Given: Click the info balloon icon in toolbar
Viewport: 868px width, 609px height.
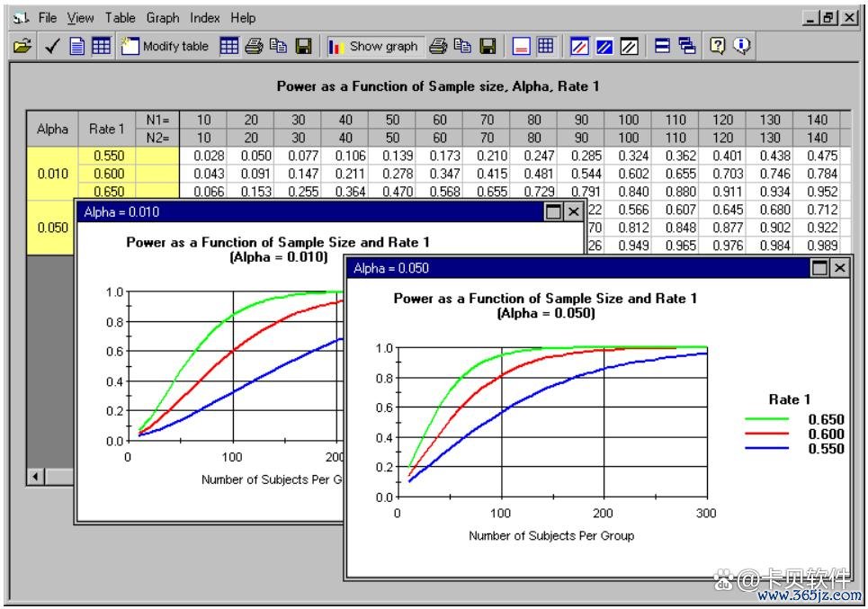Looking at the screenshot, I should [742, 47].
